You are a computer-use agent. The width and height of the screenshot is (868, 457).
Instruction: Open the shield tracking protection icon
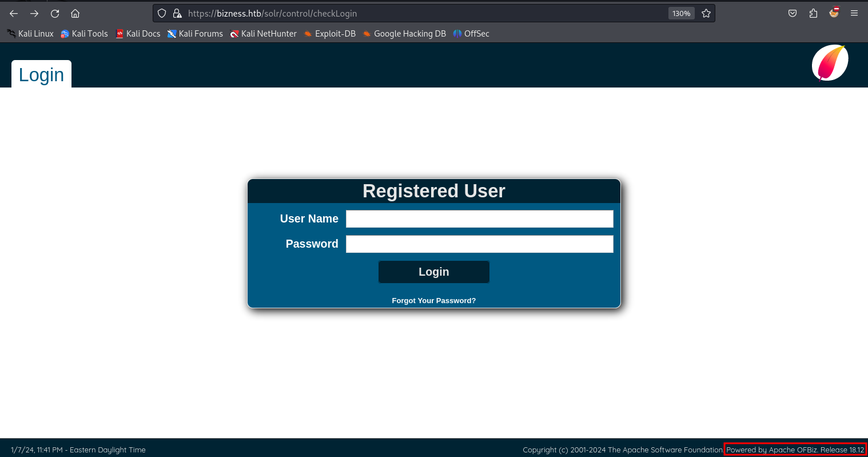click(x=162, y=13)
